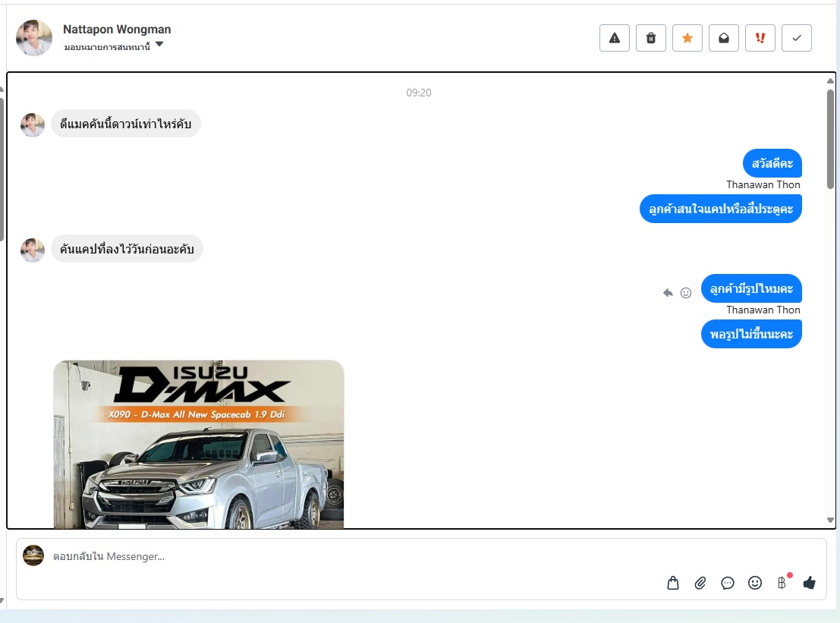Click the chat scrollbar thumb
840x623 pixels.
pos(830,140)
